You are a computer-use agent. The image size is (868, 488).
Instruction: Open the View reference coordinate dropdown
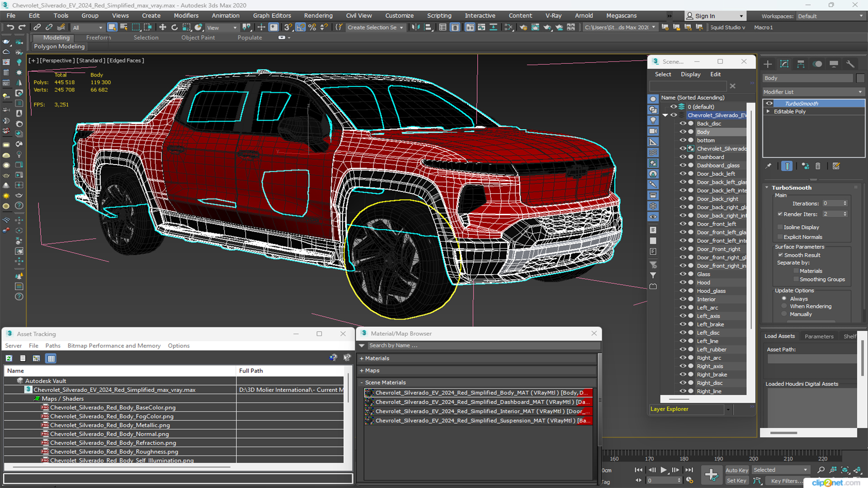pos(222,28)
